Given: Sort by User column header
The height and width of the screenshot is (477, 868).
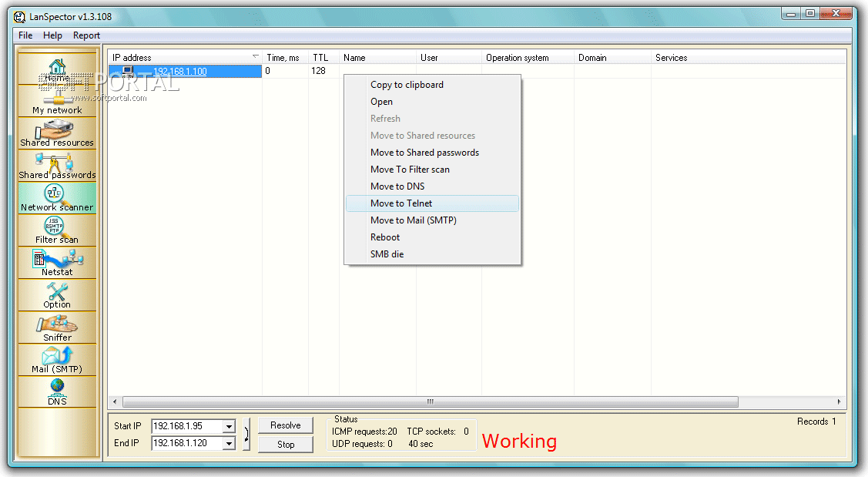Looking at the screenshot, I should pyautogui.click(x=449, y=58).
